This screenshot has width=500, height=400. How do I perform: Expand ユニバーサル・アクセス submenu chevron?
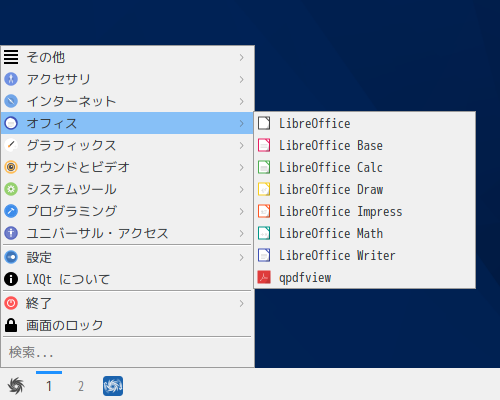pyautogui.click(x=242, y=233)
